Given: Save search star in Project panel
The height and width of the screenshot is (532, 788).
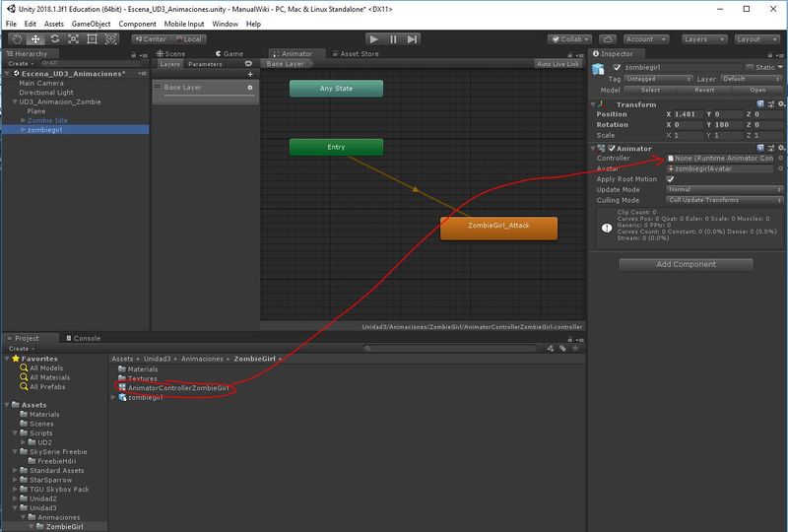Looking at the screenshot, I should click(x=575, y=349).
